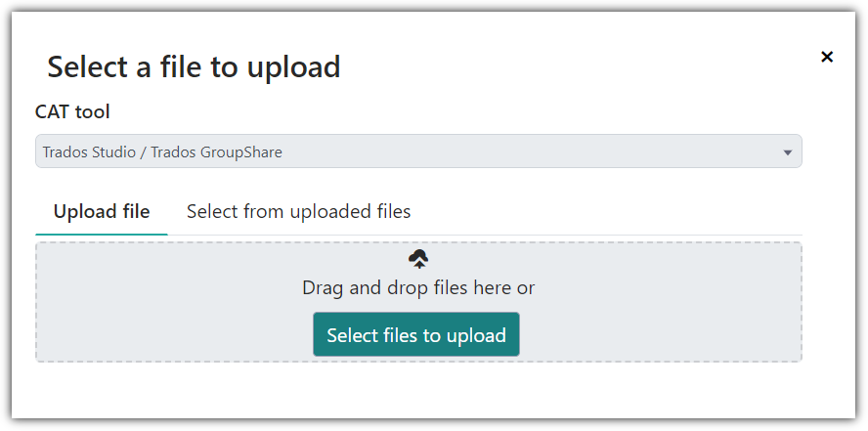The height and width of the screenshot is (431, 868).
Task: Switch to the Upload file tab
Action: pos(102,211)
